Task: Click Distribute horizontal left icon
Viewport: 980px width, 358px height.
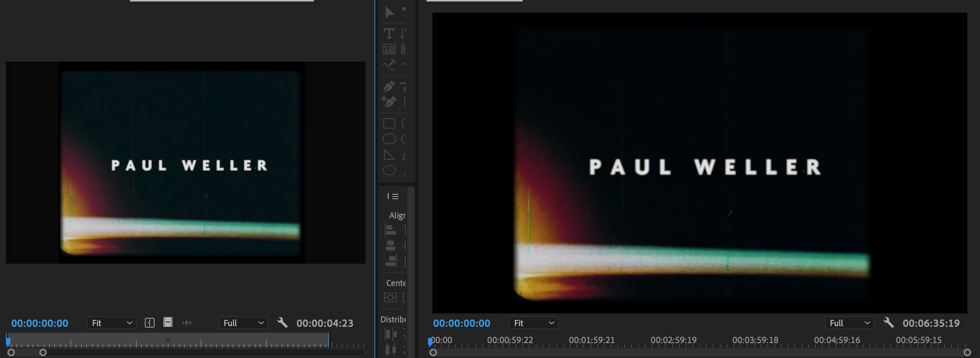Action: 390,334
